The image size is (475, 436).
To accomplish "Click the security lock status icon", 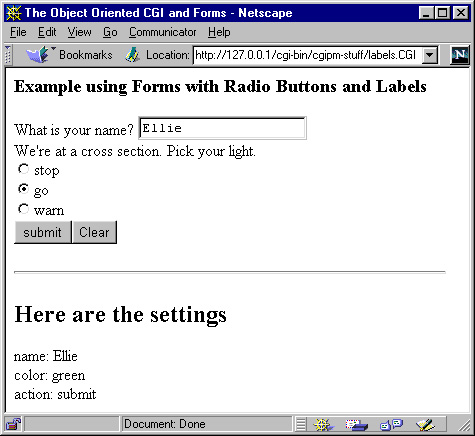I will (13, 424).
